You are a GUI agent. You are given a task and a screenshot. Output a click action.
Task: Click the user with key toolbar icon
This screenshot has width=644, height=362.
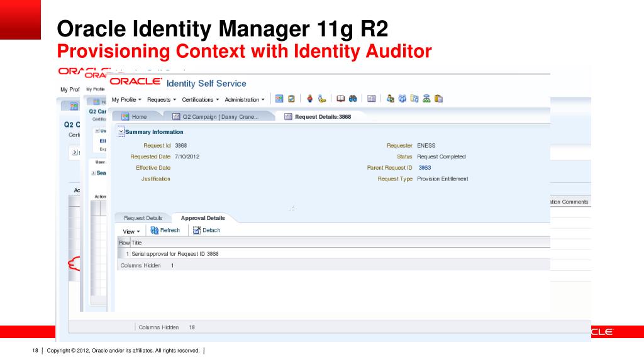pyautogui.click(x=322, y=99)
